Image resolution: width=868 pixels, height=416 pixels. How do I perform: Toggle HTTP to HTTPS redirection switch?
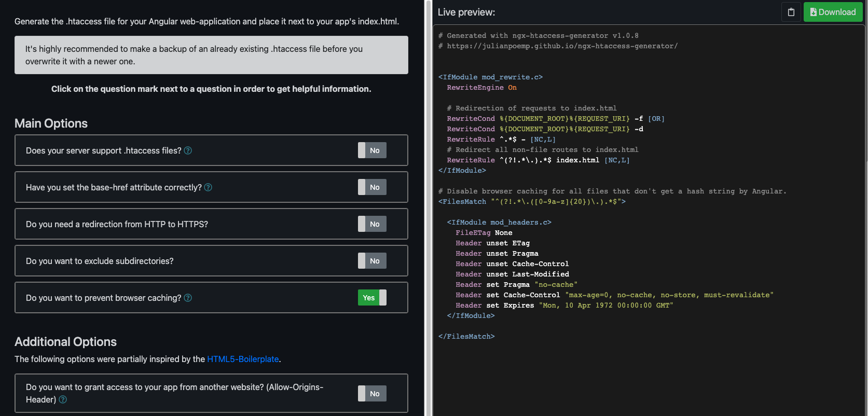372,224
